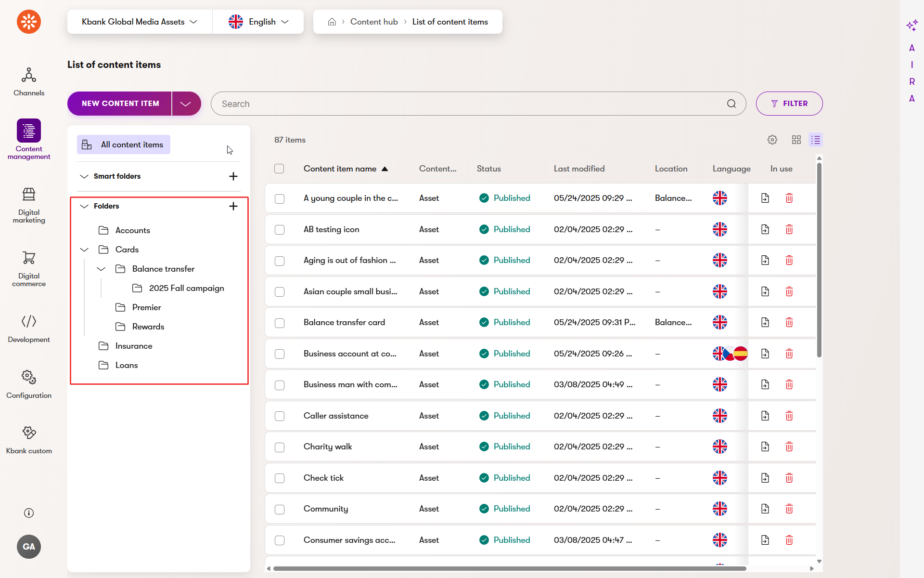Click the home breadcrumb icon

(x=332, y=22)
